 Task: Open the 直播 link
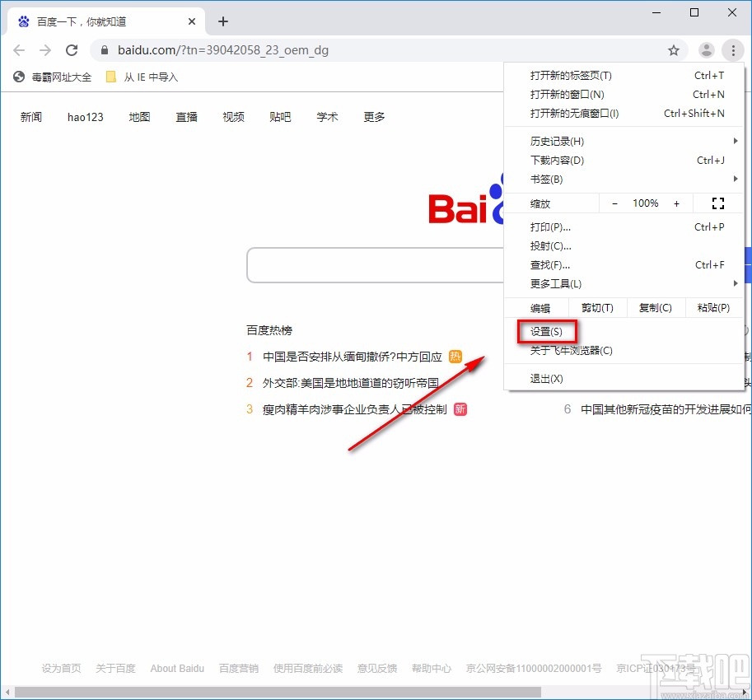[x=187, y=117]
